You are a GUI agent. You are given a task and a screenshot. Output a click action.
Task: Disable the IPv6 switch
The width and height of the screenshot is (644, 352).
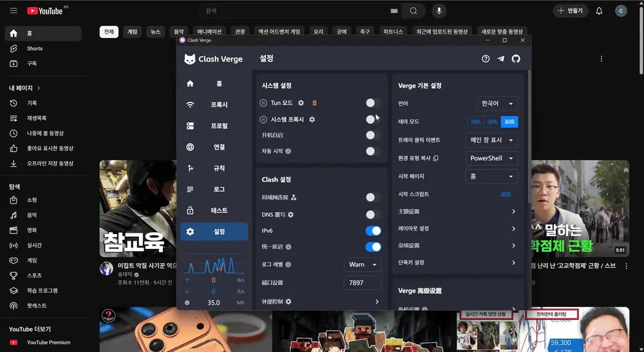373,231
